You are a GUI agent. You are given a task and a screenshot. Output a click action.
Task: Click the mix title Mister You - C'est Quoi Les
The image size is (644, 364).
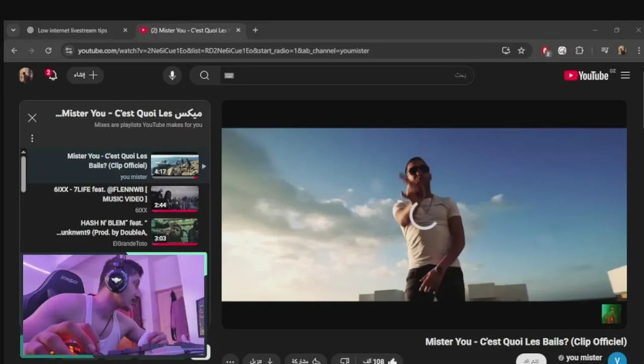click(x=129, y=113)
